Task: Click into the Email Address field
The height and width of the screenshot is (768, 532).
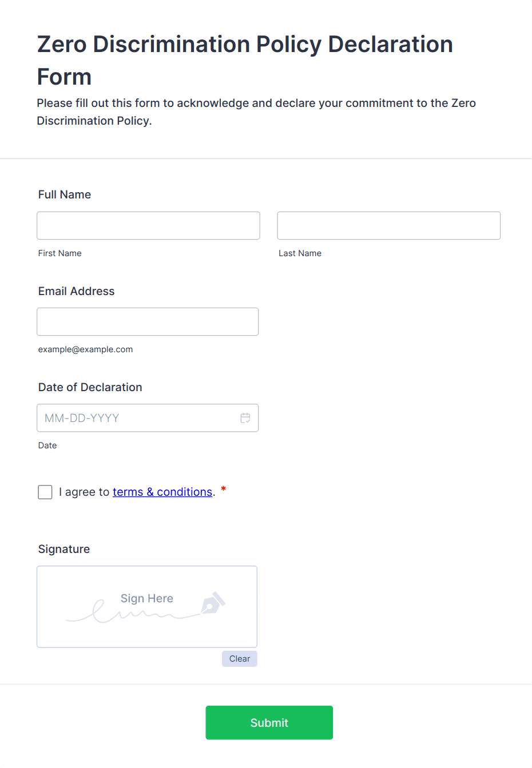Action: [x=148, y=321]
